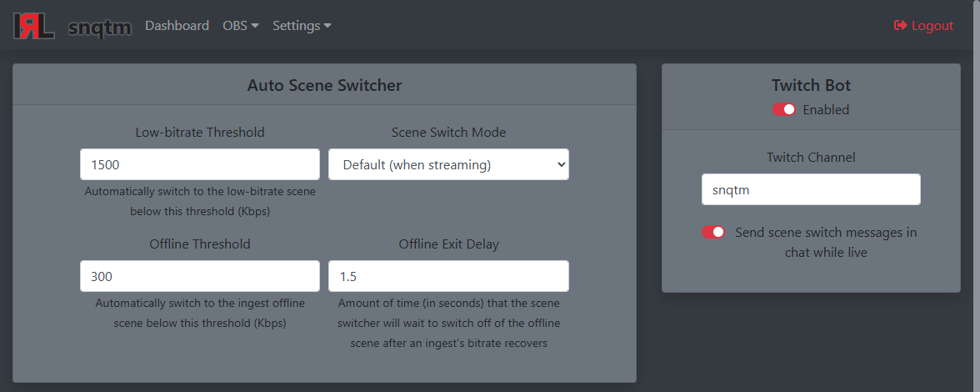Click the caret arrow beside Settings
This screenshot has height=392, width=980.
(x=327, y=26)
